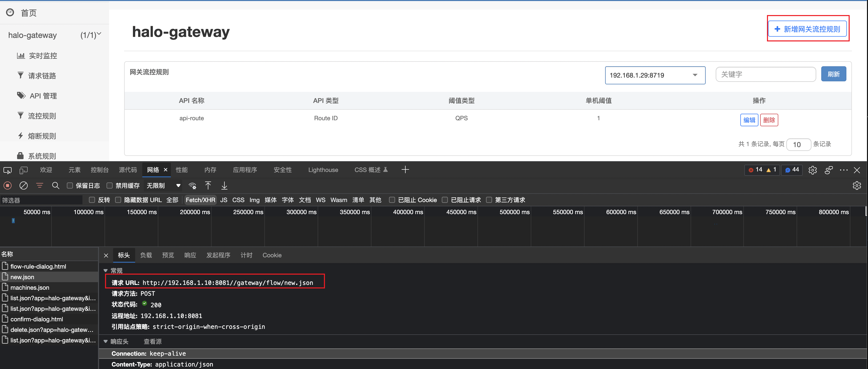Click the 刷新 button
The width and height of the screenshot is (868, 369).
click(833, 74)
